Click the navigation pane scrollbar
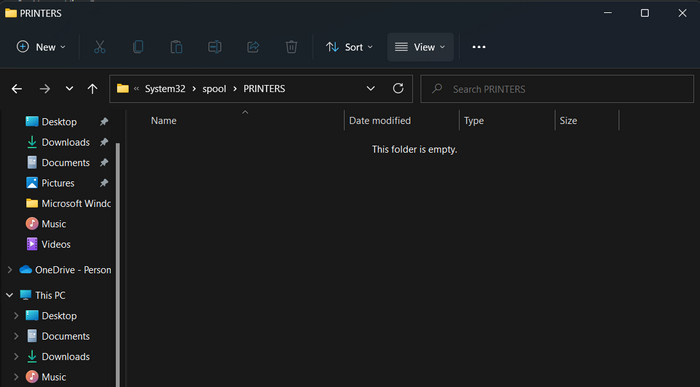700x387 pixels. [x=118, y=264]
